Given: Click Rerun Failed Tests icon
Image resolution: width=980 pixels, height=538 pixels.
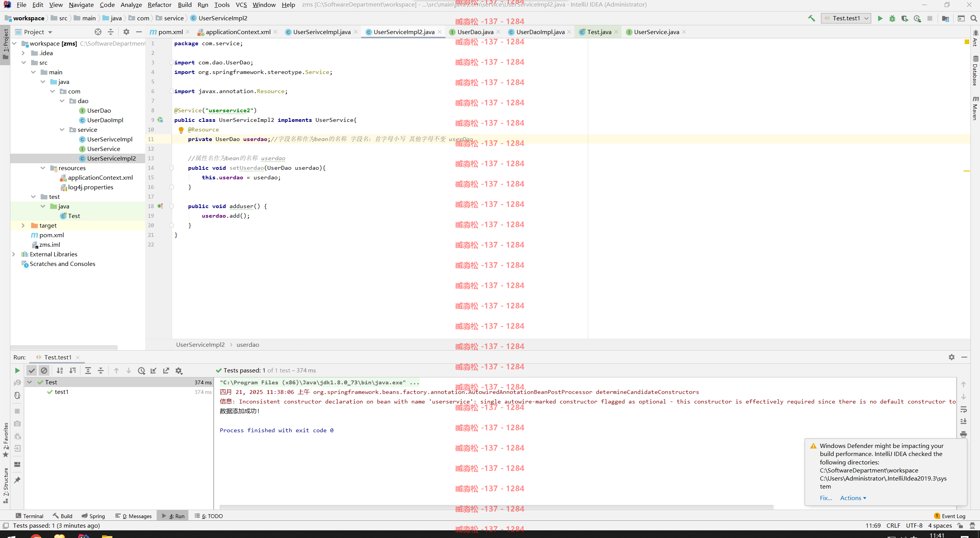Looking at the screenshot, I should point(17,382).
